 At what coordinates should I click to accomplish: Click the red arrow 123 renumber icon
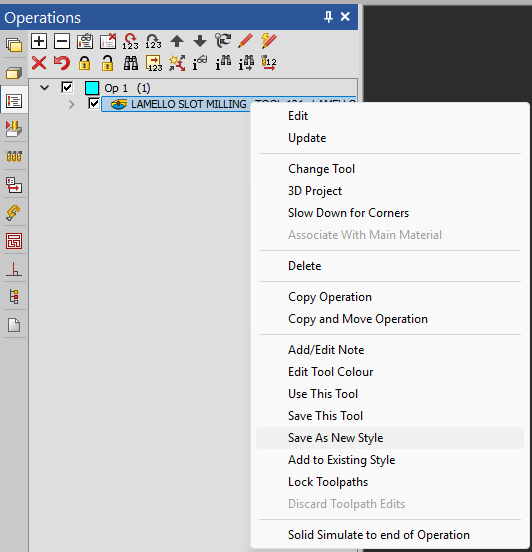click(131, 41)
